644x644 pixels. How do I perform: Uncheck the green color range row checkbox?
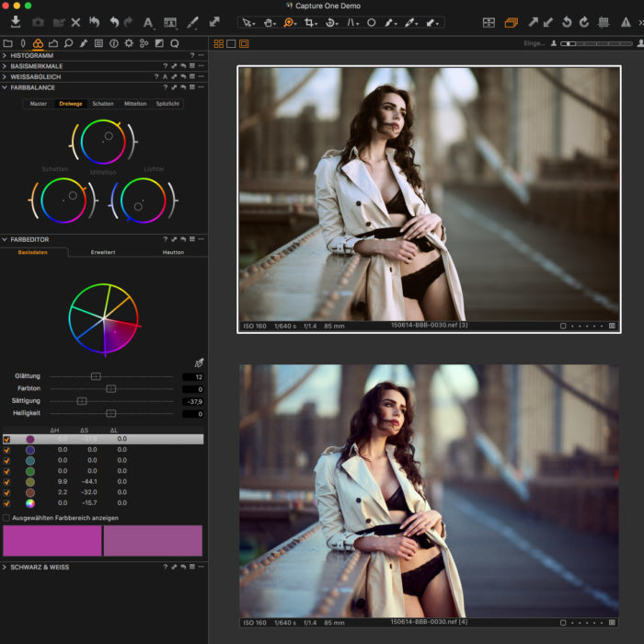tap(6, 471)
